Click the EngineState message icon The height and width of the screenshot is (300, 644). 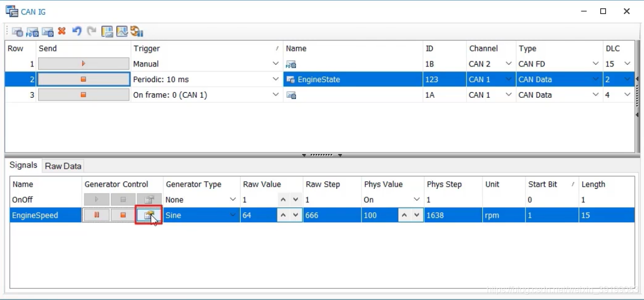[291, 79]
